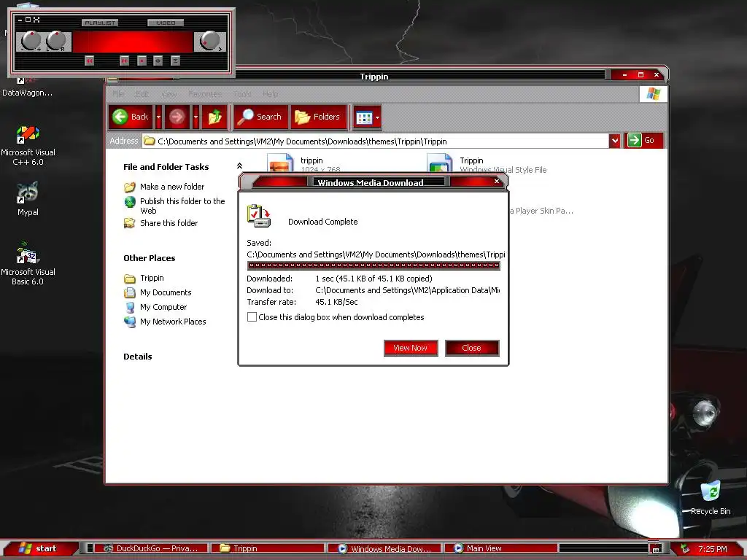
Task: Open Favorites menu in Trippin window
Action: click(x=205, y=94)
